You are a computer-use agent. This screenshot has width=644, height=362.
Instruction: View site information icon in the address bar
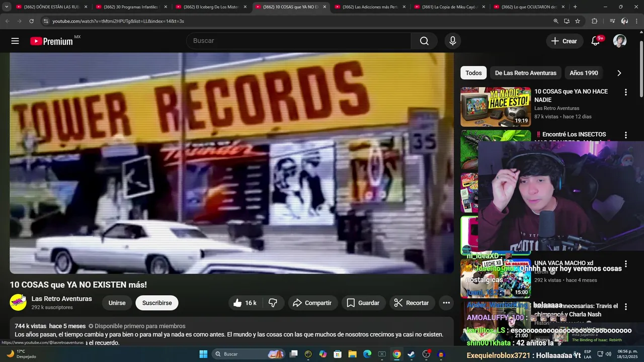pyautogui.click(x=46, y=21)
